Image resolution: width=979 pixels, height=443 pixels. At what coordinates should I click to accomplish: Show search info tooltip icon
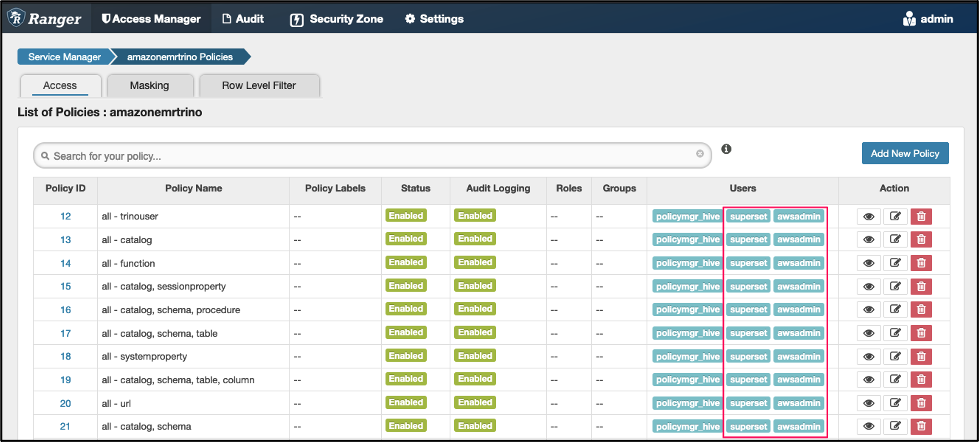[726, 149]
